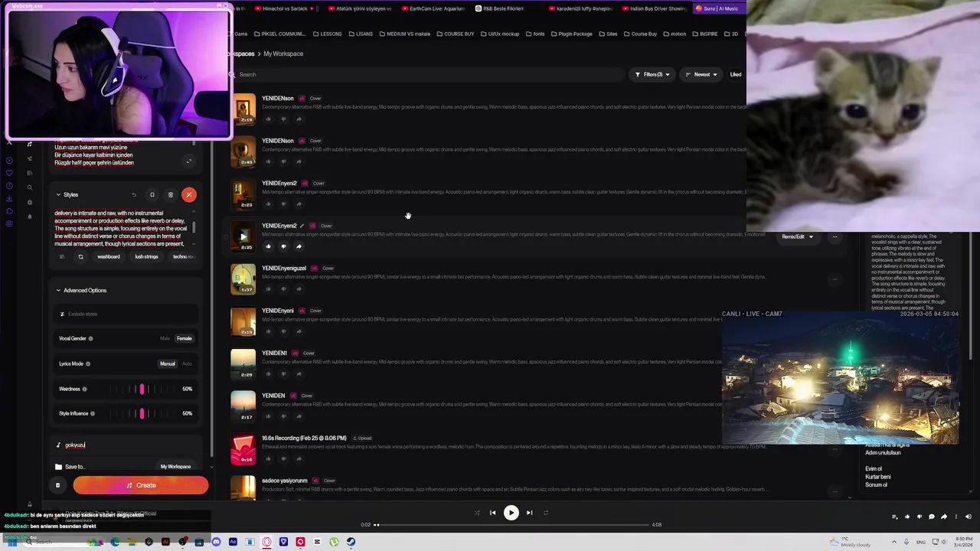The height and width of the screenshot is (551, 980).
Task: Click the Create button
Action: (141, 485)
